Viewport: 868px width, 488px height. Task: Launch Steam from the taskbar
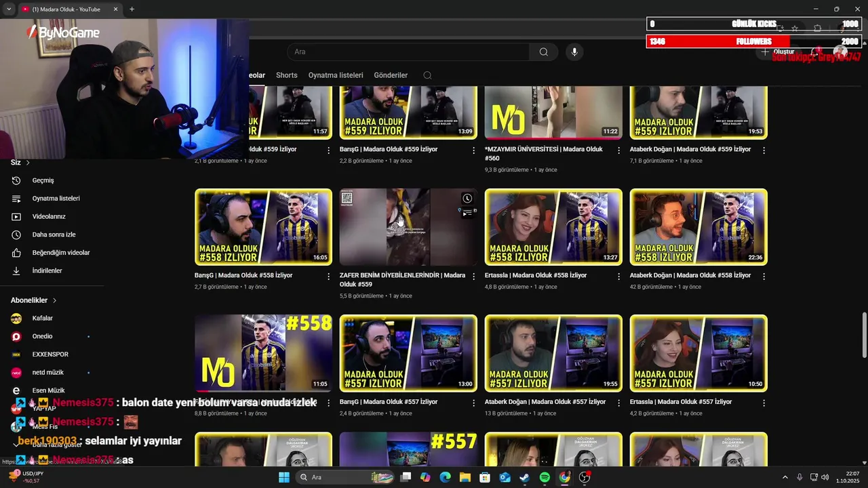pos(525,477)
